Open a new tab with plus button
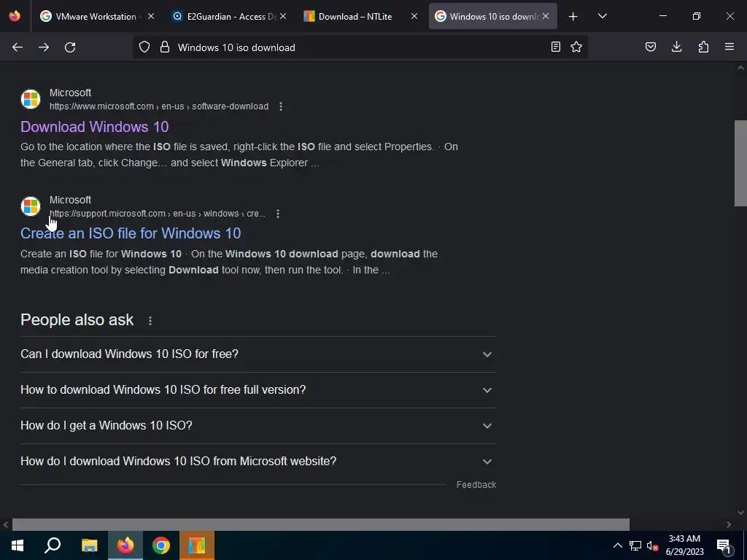This screenshot has width=747, height=560. click(573, 17)
